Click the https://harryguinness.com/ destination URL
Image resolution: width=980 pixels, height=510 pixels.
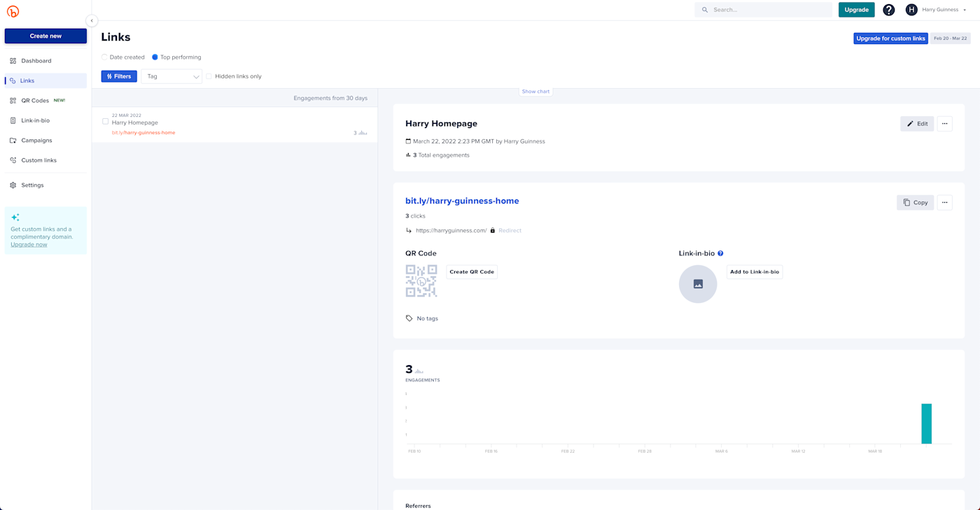(x=451, y=231)
